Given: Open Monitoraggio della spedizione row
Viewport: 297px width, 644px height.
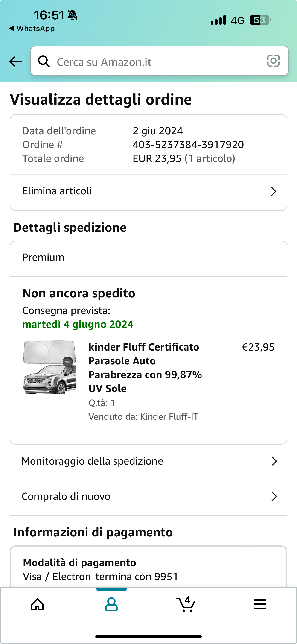Looking at the screenshot, I should 92,461.
